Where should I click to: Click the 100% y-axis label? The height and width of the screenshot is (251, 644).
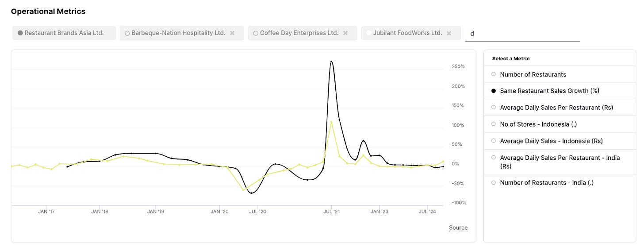click(x=458, y=125)
